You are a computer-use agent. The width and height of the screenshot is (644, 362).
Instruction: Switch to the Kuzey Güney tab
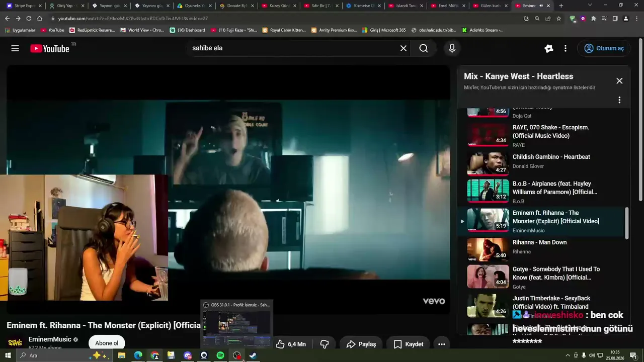[279, 6]
